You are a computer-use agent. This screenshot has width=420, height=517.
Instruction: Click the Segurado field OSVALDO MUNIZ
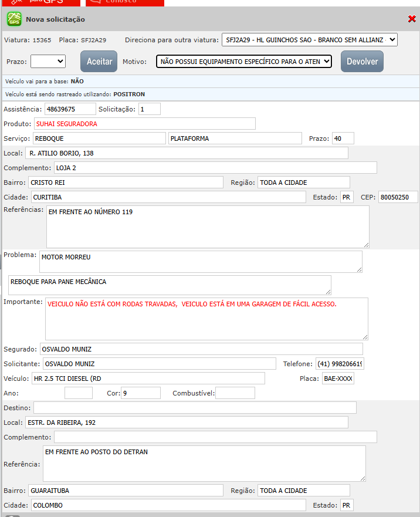tap(201, 349)
